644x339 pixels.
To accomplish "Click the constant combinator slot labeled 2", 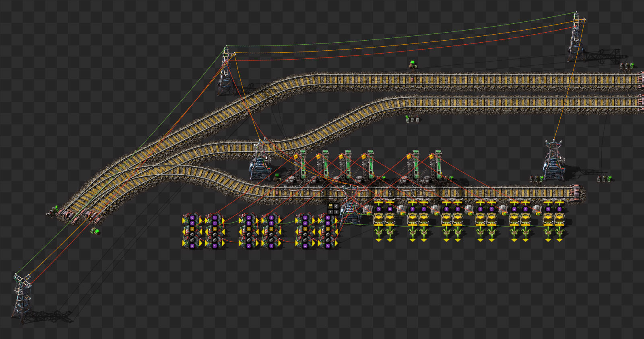I will click(x=336, y=212).
